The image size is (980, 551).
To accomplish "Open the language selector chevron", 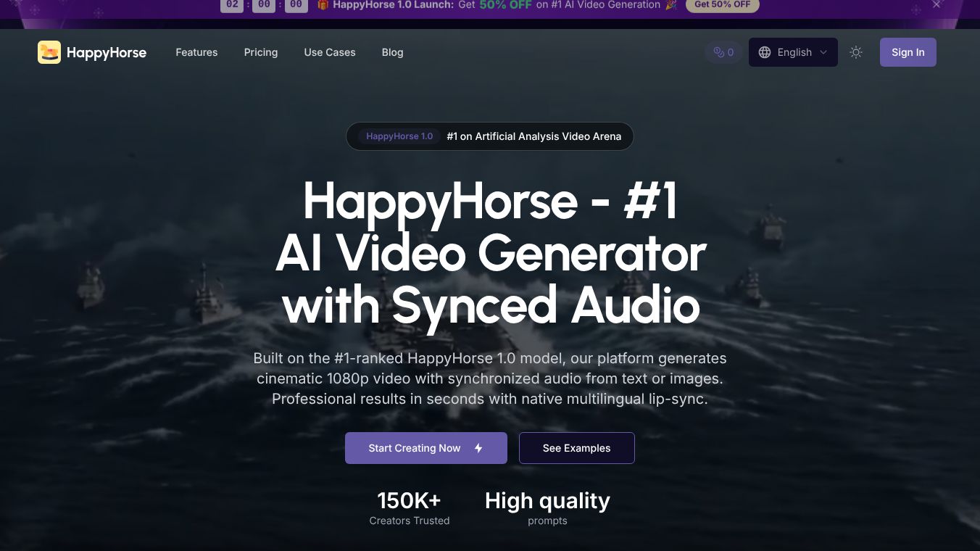I will (823, 52).
